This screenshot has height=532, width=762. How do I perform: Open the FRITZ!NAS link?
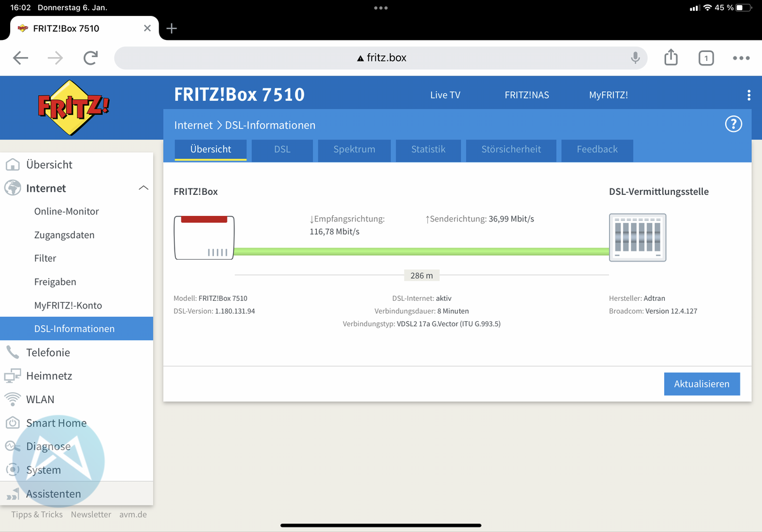[527, 95]
